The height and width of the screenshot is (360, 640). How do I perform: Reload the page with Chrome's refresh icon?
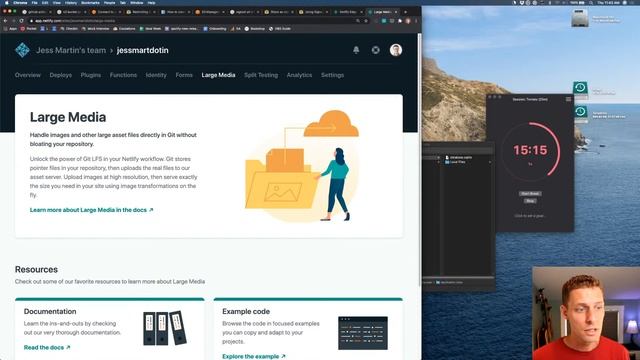[x=21, y=20]
